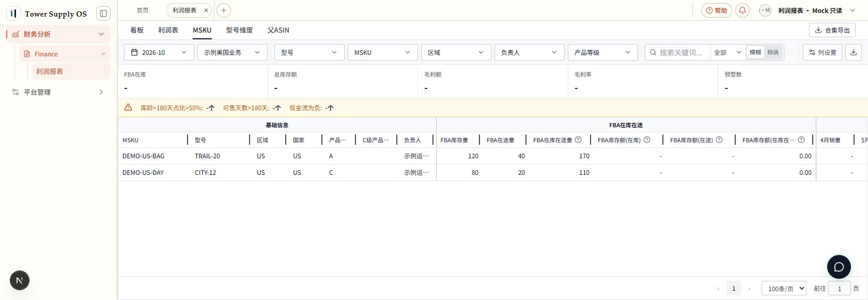Open the new tab plus button
The height and width of the screenshot is (300, 868).
coord(224,10)
